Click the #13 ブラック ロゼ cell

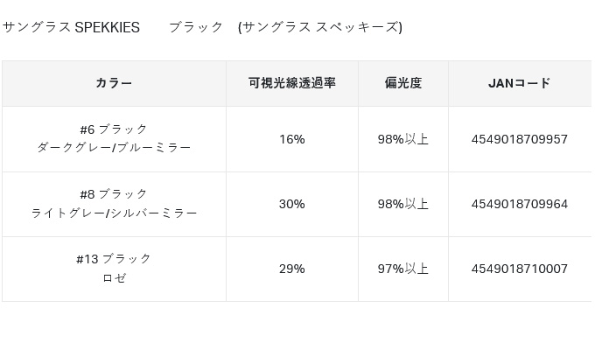click(114, 268)
